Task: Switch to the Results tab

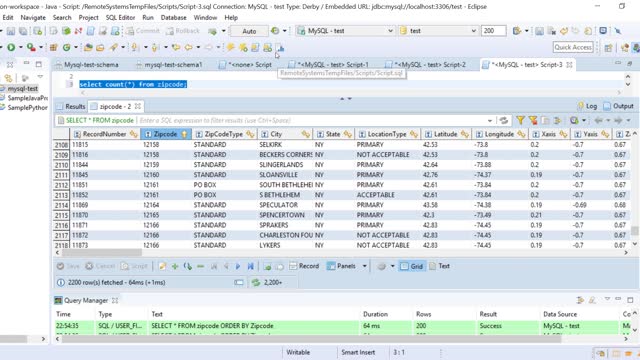Action: click(x=71, y=107)
